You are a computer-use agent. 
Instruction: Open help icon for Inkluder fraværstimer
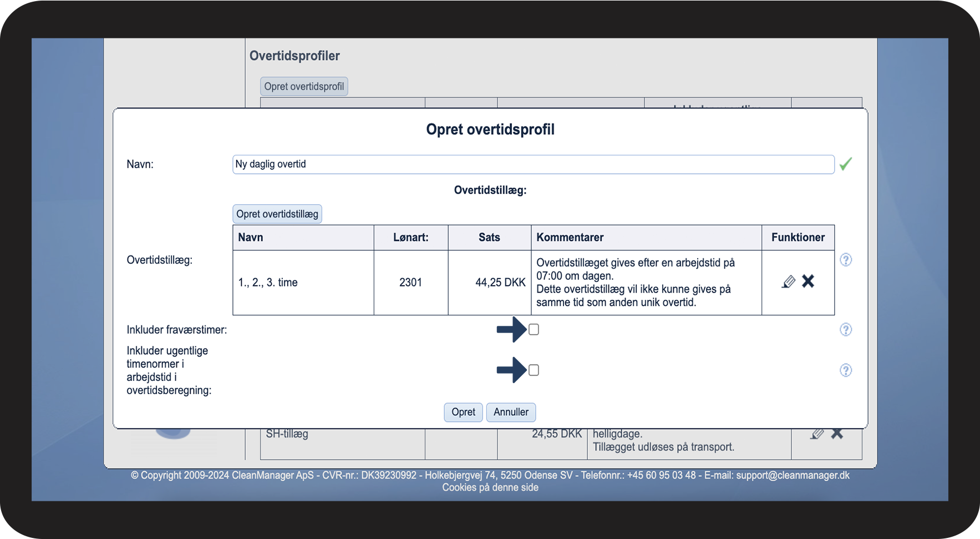tap(846, 330)
